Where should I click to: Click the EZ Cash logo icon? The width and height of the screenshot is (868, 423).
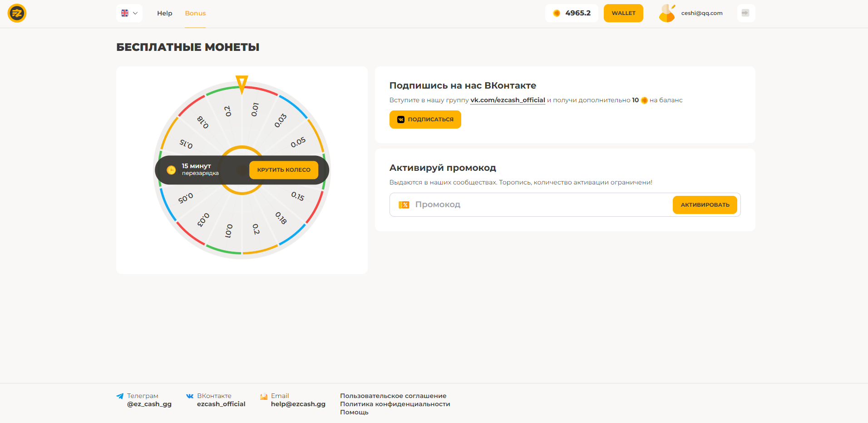[17, 13]
